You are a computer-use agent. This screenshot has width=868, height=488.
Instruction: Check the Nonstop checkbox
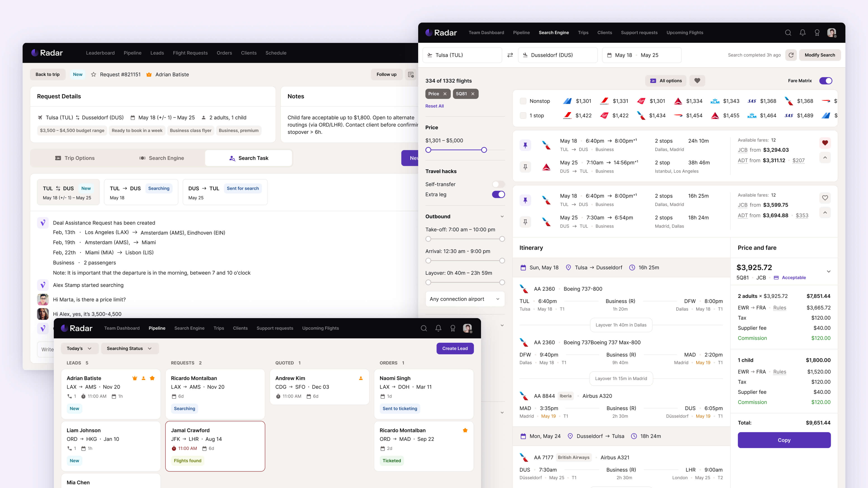[523, 101]
